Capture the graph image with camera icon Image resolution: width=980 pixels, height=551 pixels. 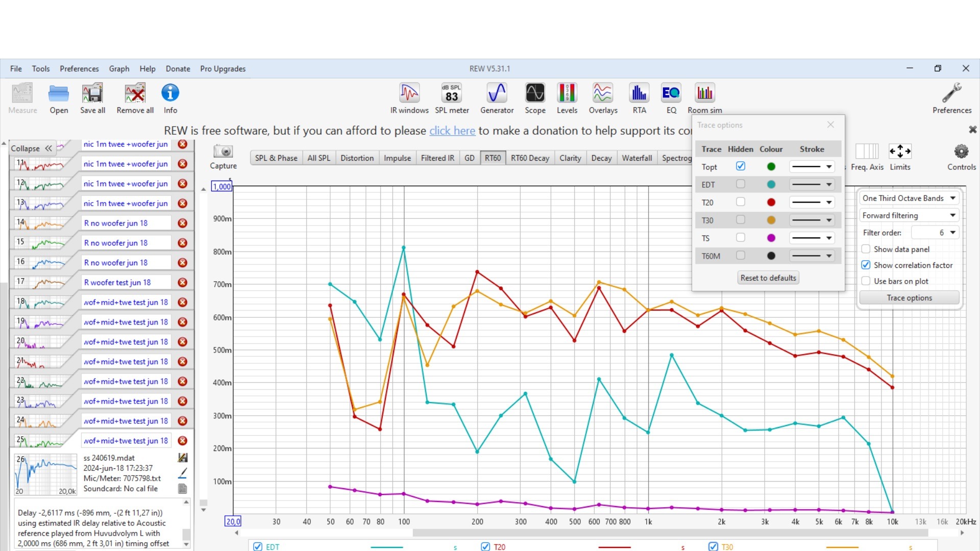[x=223, y=156]
